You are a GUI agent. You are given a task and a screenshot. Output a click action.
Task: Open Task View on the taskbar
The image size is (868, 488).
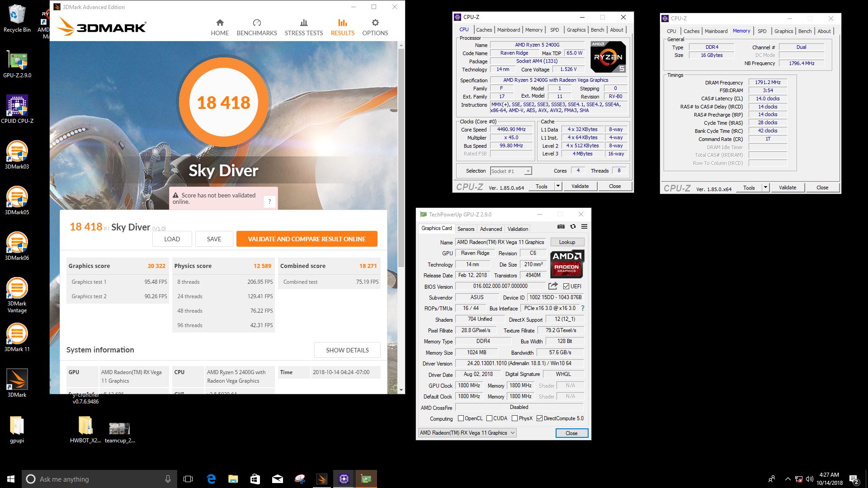[x=188, y=479]
